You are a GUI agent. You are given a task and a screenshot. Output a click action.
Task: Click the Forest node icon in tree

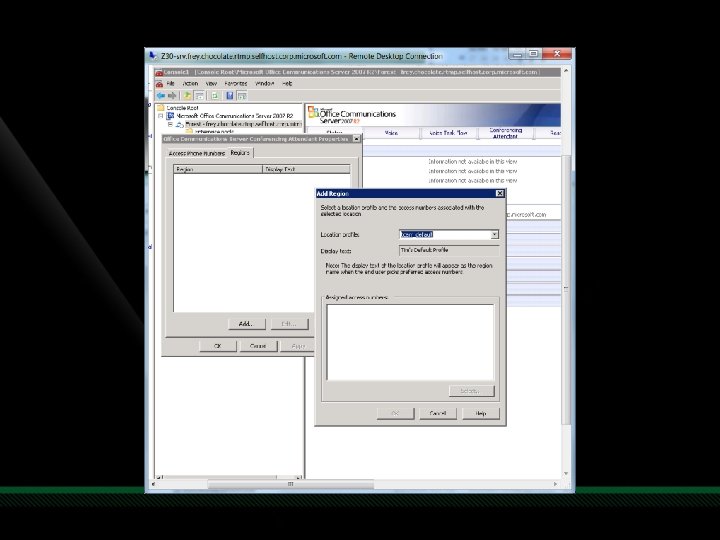(x=180, y=124)
